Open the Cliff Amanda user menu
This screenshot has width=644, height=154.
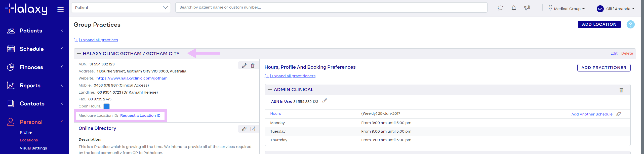click(620, 9)
